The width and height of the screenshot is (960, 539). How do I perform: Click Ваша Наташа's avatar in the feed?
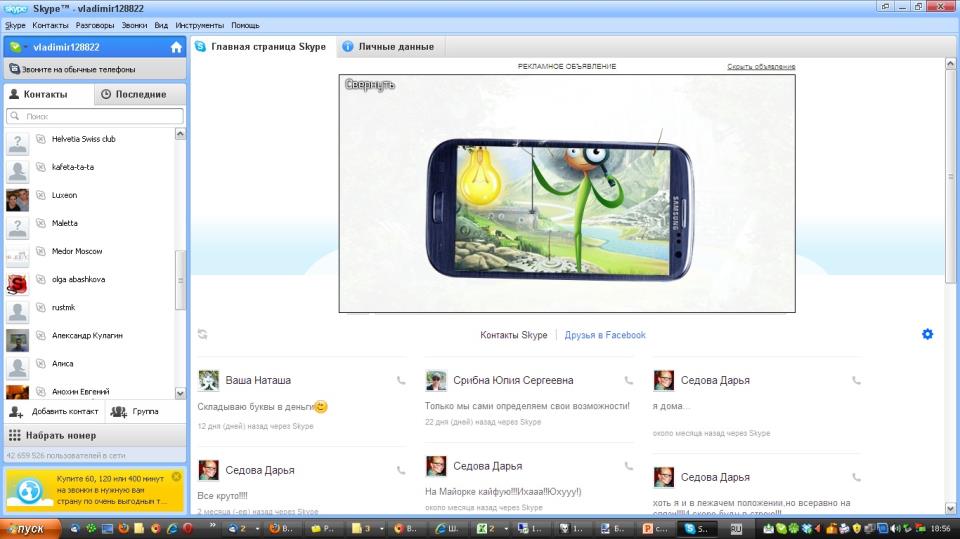209,380
